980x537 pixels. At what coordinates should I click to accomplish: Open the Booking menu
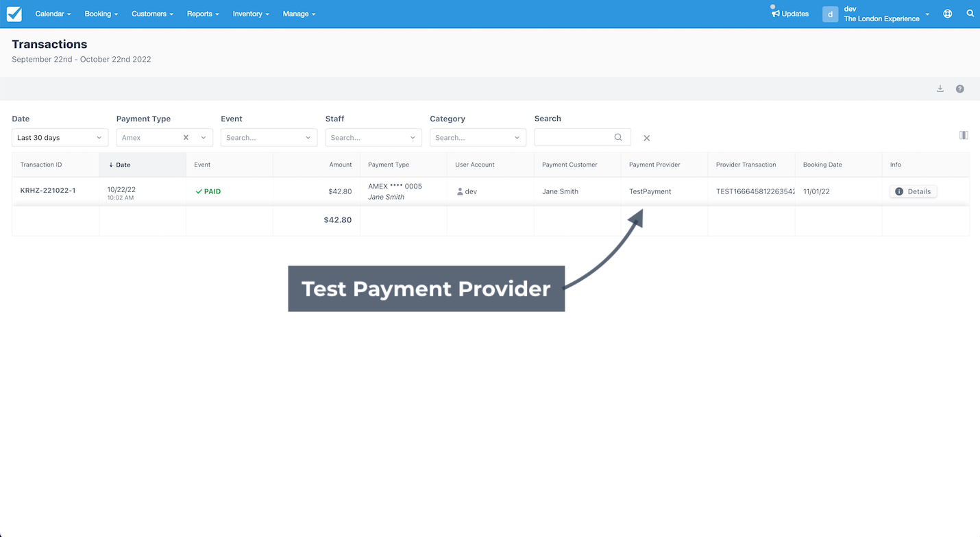[x=101, y=14]
